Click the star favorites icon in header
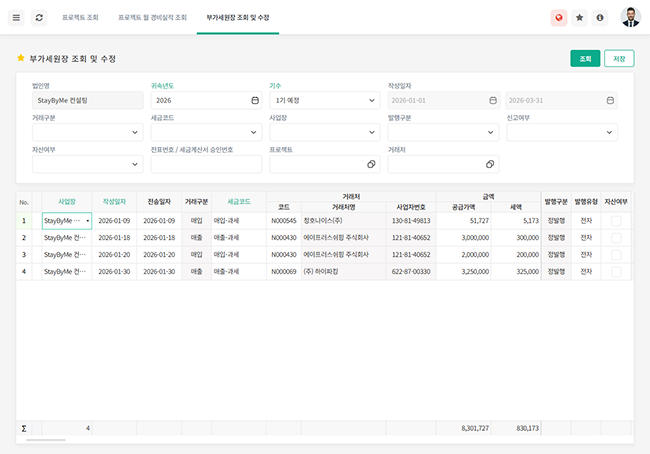 pos(579,18)
